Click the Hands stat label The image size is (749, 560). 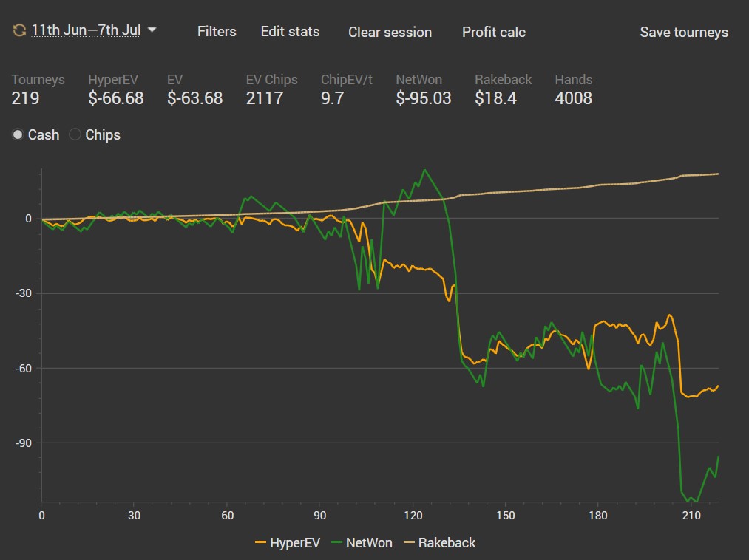point(574,79)
